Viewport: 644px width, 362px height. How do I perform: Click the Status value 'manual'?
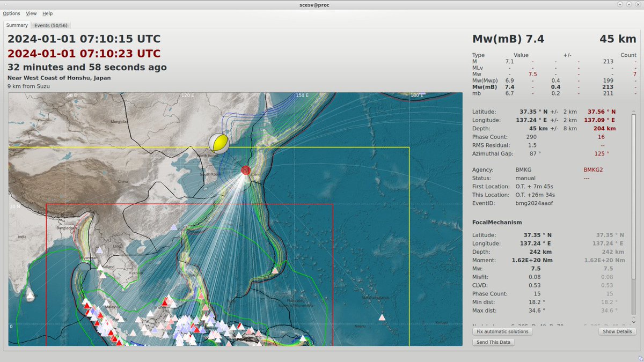click(525, 178)
